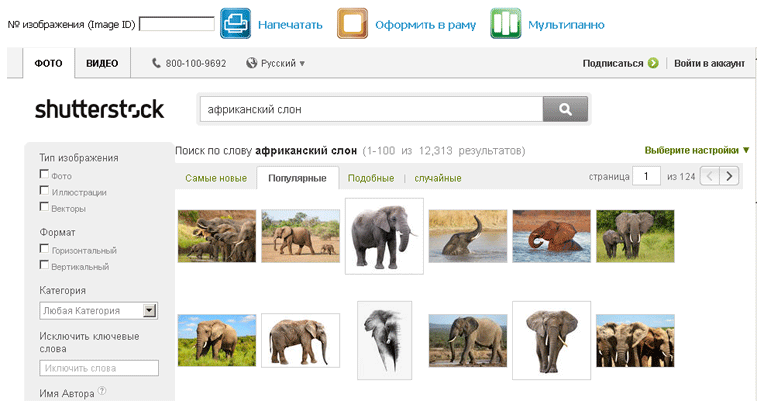The height and width of the screenshot is (401, 757).
Task: Click the orange picture frame icon
Action: [x=352, y=23]
